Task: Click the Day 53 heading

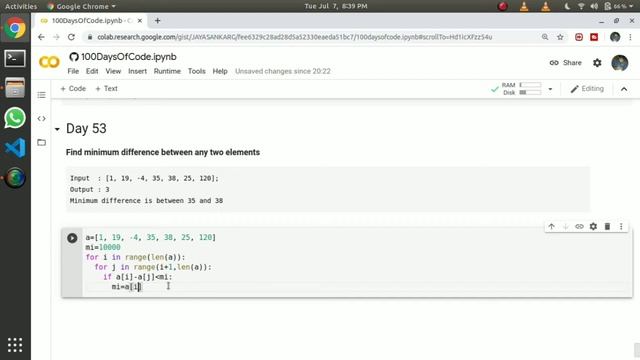Action: coord(86,129)
